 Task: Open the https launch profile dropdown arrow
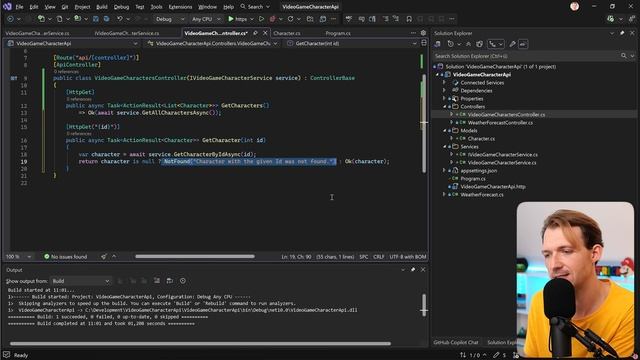251,19
